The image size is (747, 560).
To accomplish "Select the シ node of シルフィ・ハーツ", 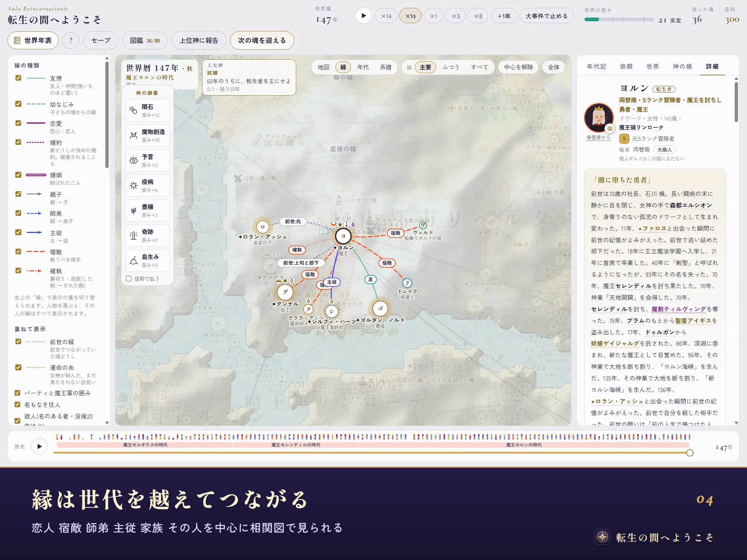I will point(331,311).
